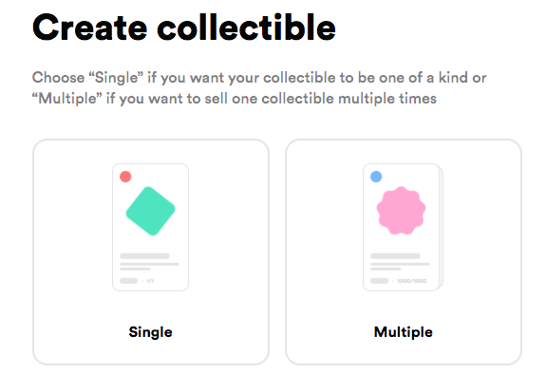Click the Single card preview thumbnail

(x=150, y=227)
